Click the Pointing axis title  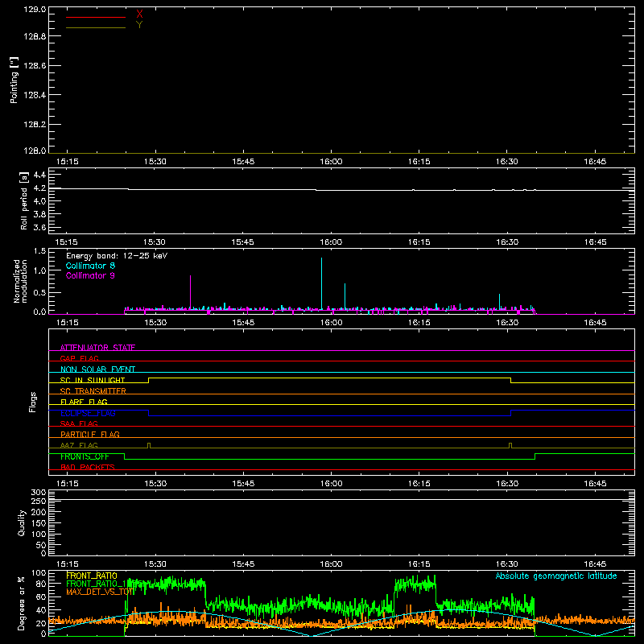pos(14,80)
